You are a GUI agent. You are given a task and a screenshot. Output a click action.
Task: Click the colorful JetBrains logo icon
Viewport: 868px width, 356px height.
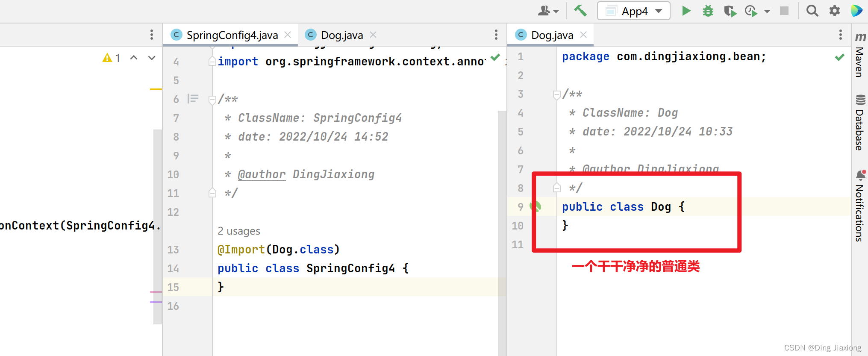tap(856, 11)
